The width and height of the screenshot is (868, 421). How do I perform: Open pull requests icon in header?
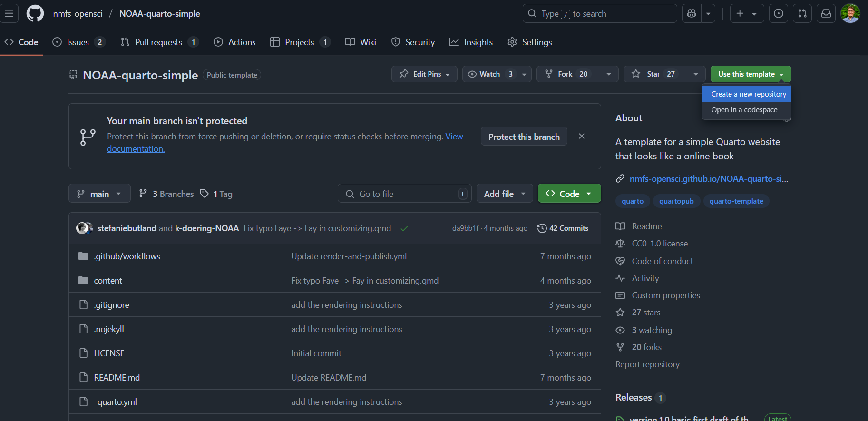tap(802, 13)
